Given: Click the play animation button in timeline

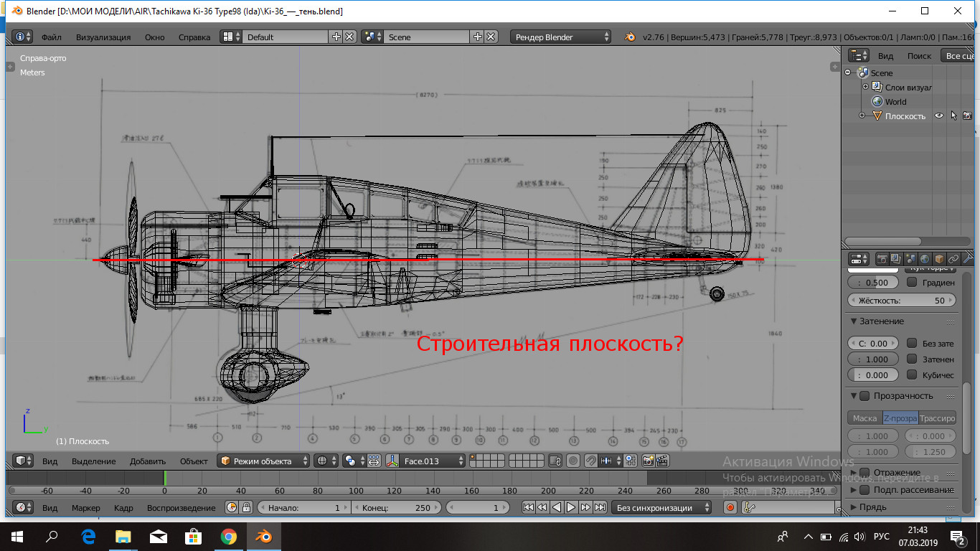Looking at the screenshot, I should (571, 507).
